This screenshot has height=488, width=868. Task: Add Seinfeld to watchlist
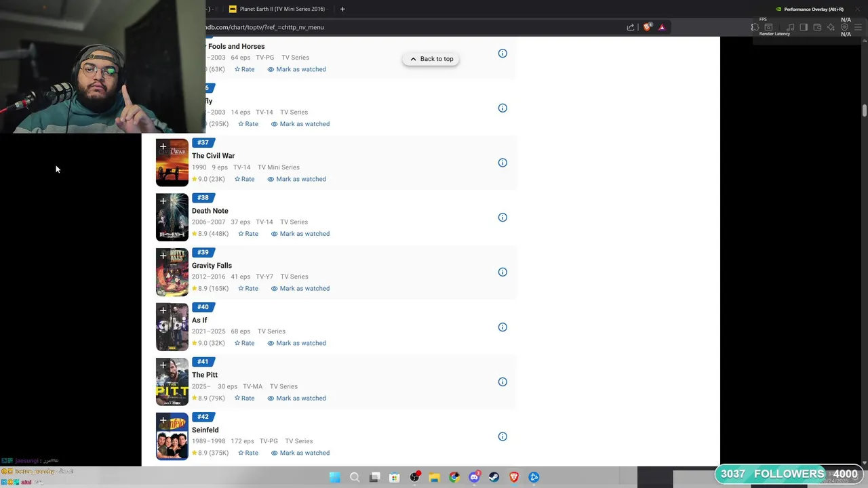(163, 420)
